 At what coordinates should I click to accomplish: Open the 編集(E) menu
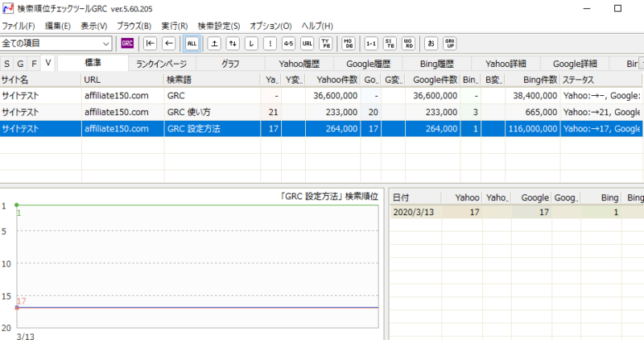point(57,26)
